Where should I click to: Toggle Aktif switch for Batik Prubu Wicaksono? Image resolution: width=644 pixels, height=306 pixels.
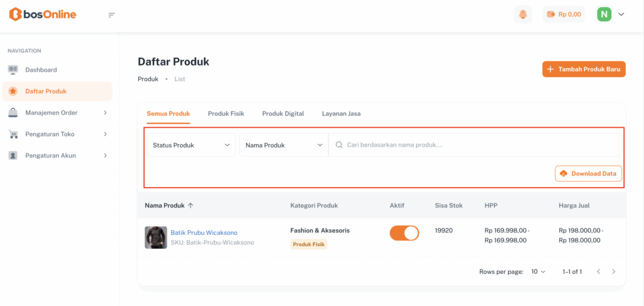pyautogui.click(x=404, y=233)
